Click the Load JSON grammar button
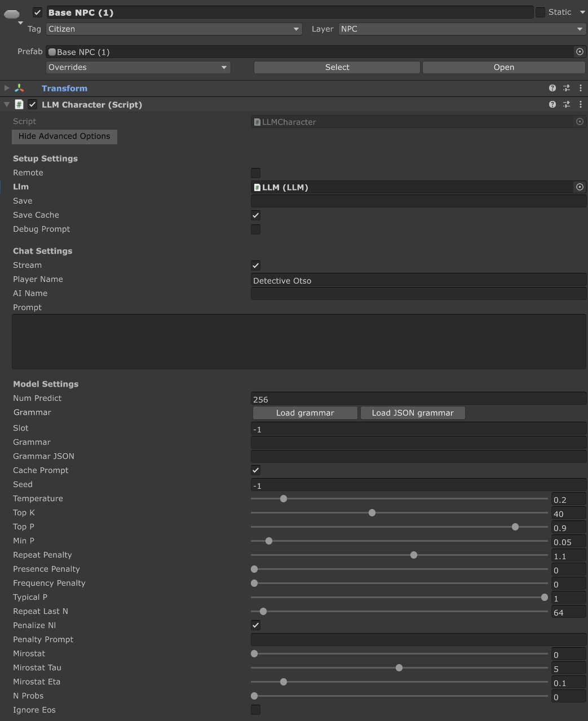Image resolution: width=588 pixels, height=721 pixels. [413, 413]
